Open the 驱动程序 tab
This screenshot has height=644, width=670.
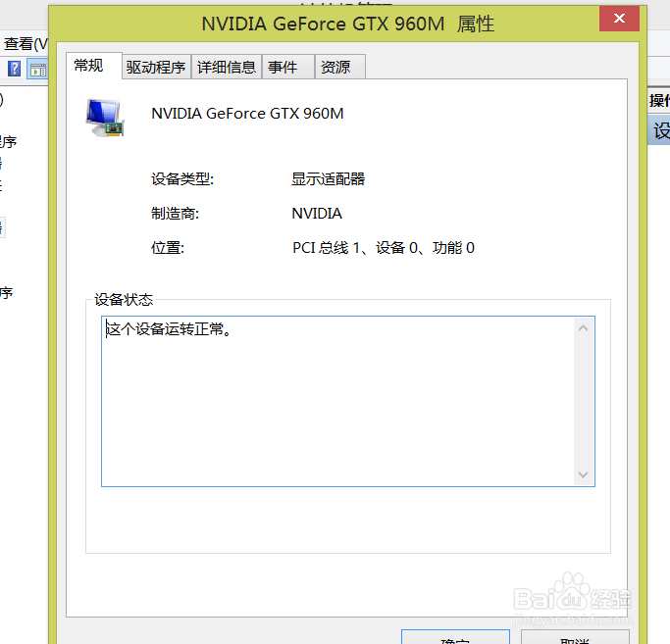click(156, 67)
